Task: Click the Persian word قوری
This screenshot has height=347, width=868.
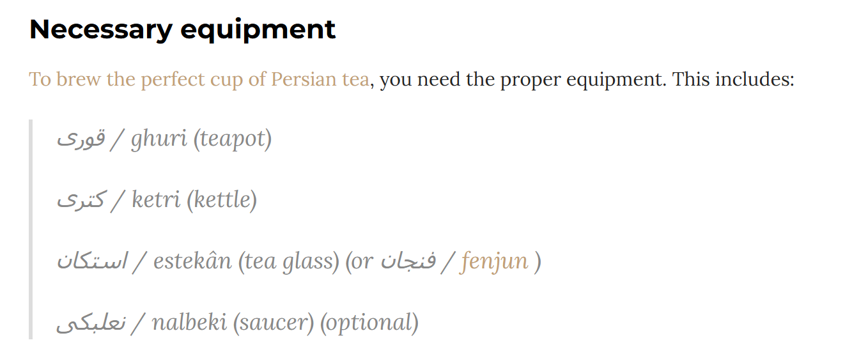Action: [x=81, y=139]
